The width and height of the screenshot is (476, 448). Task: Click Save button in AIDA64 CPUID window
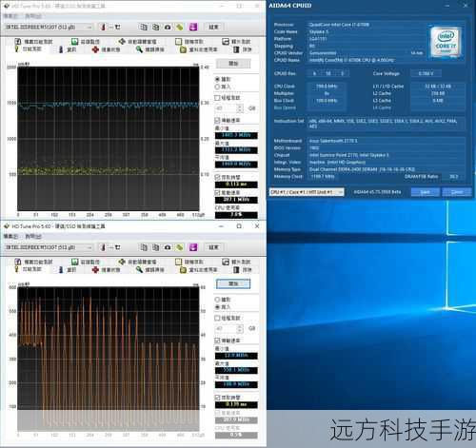coord(426,192)
